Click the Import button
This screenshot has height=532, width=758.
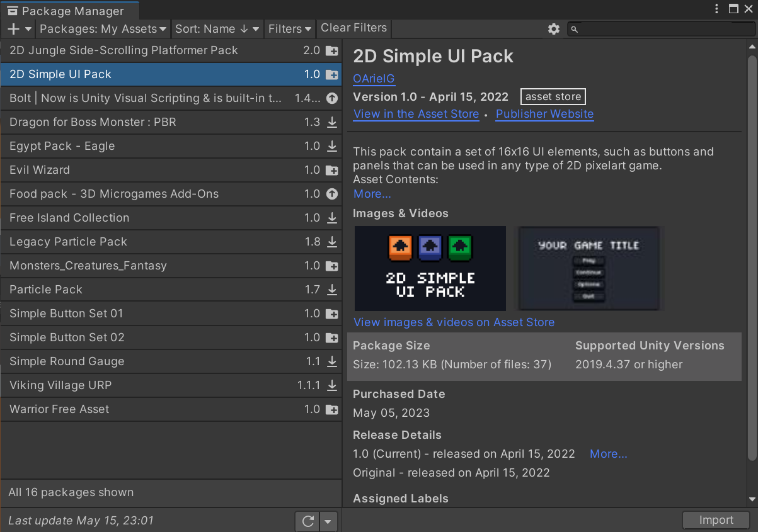716,520
